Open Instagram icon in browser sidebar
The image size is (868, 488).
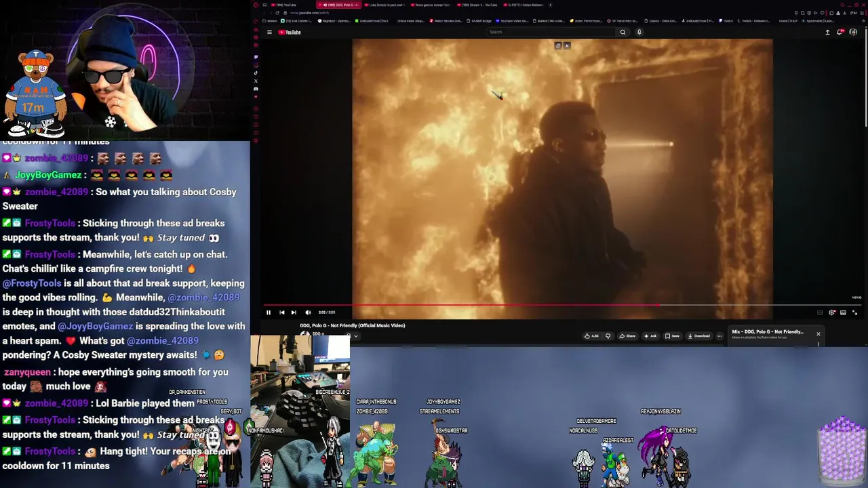point(256,64)
